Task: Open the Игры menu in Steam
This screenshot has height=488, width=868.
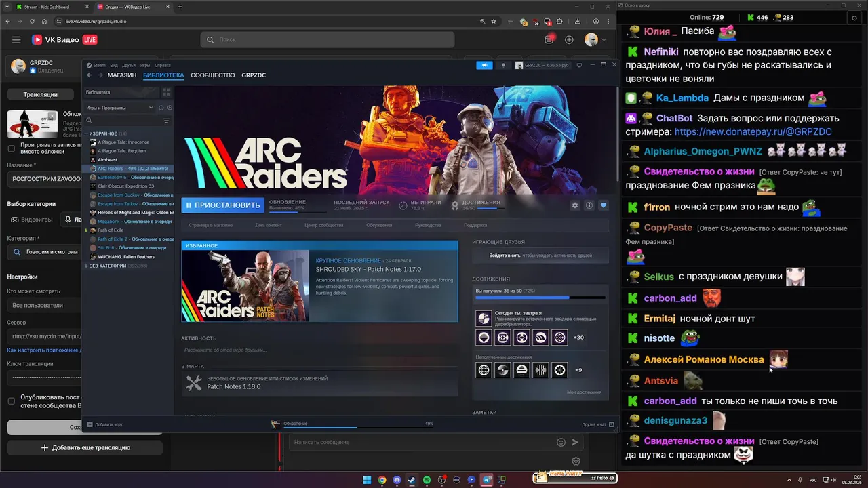Action: [x=145, y=65]
